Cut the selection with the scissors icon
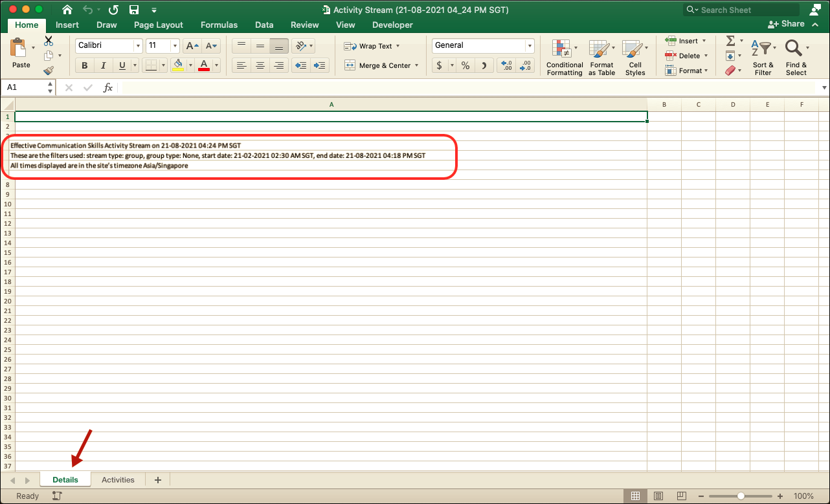 click(x=49, y=41)
